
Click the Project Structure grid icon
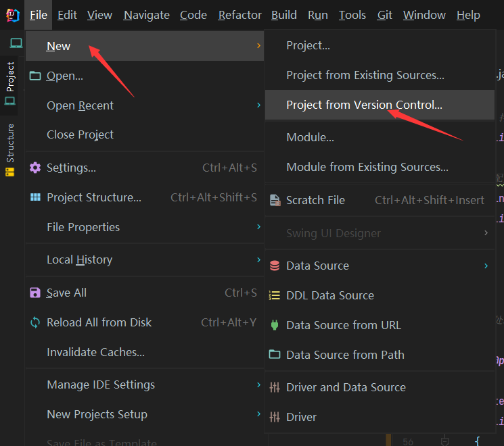[35, 197]
